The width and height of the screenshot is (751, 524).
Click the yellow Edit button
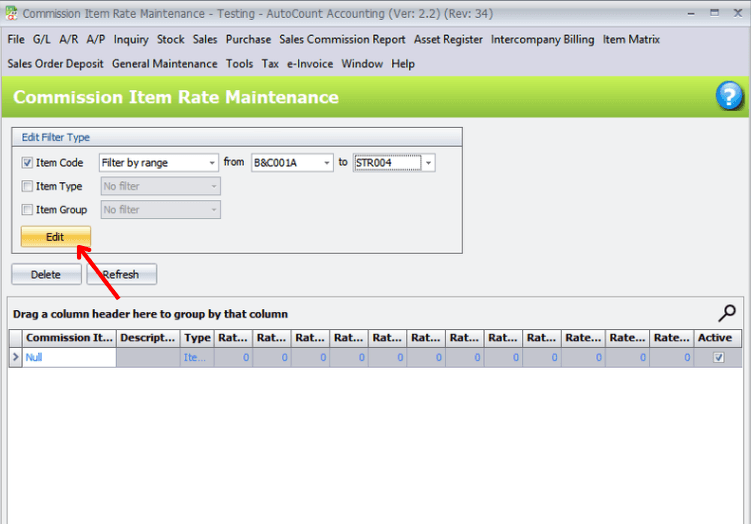55,238
